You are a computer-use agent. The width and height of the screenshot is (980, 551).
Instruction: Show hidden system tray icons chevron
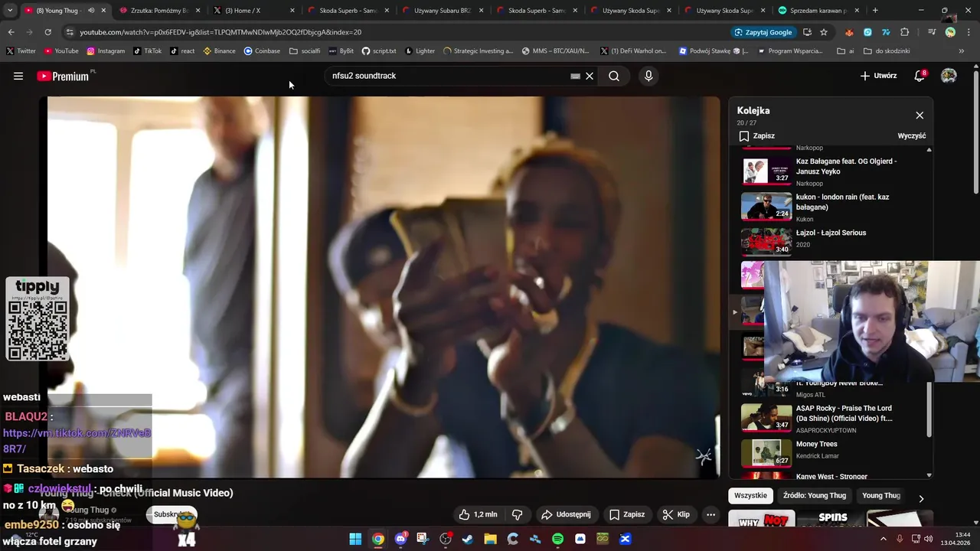pos(884,539)
